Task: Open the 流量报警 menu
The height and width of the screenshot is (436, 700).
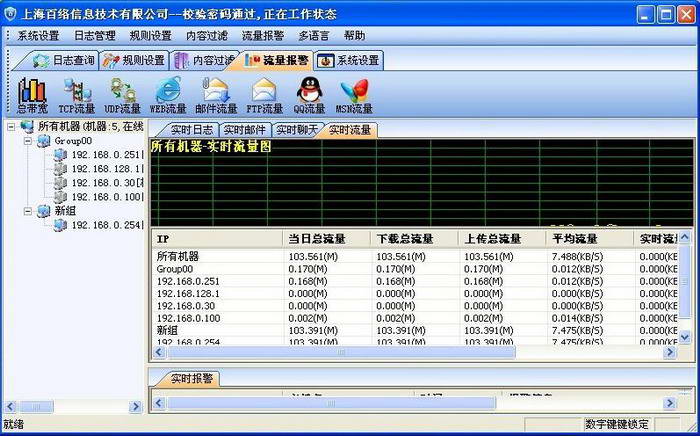Action: pyautogui.click(x=262, y=36)
